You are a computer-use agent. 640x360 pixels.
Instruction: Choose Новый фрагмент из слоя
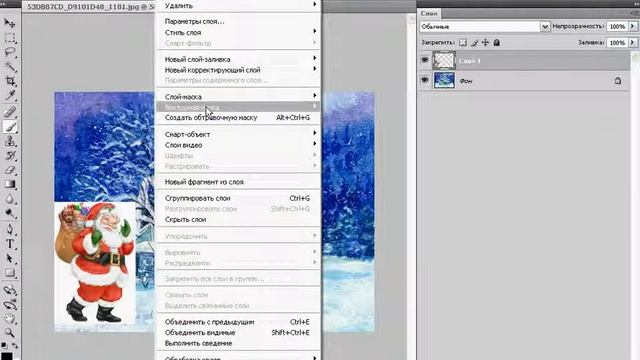(x=239, y=182)
